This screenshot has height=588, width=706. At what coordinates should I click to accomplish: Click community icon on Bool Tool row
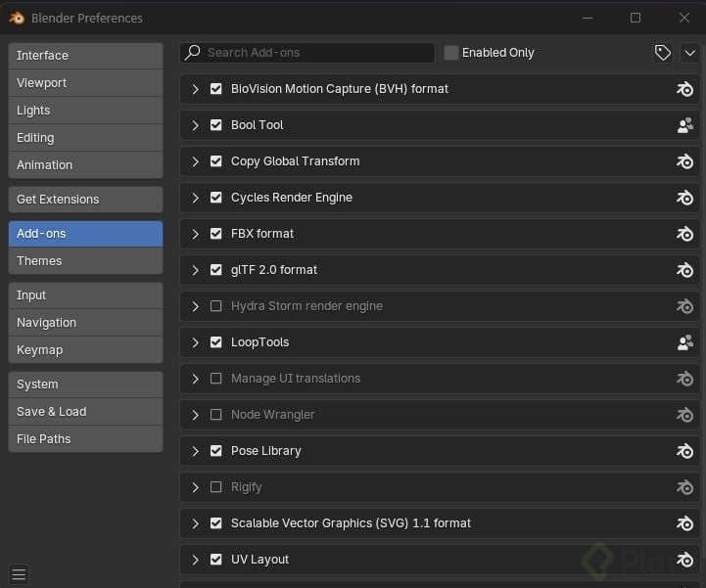tap(685, 125)
